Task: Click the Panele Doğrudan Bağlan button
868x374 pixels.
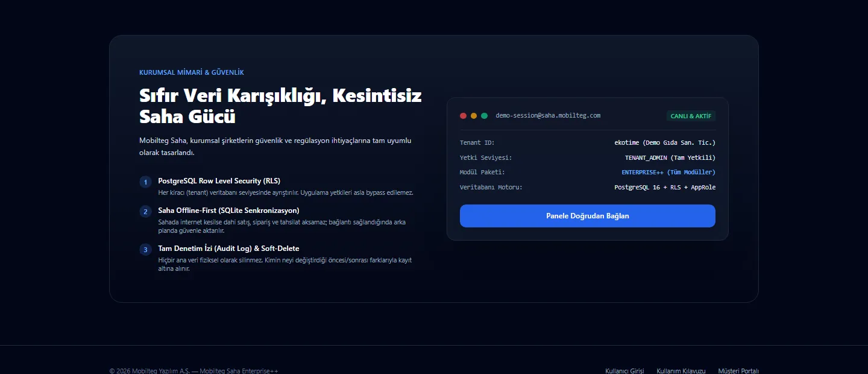Action: coord(587,216)
